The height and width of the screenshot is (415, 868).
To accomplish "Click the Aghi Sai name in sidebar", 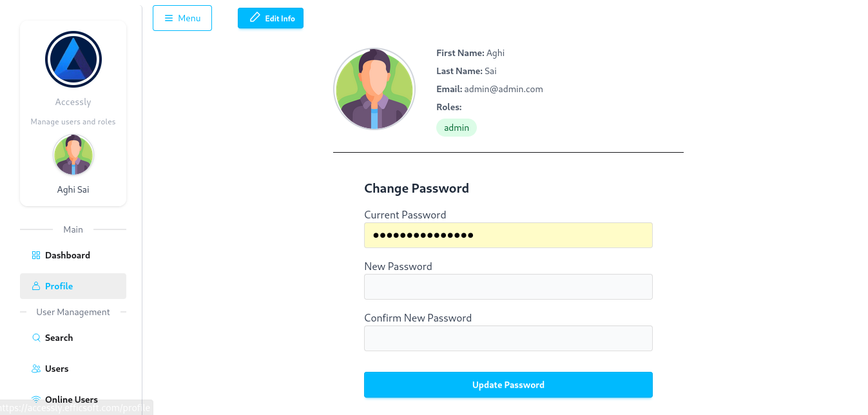I will coord(73,189).
